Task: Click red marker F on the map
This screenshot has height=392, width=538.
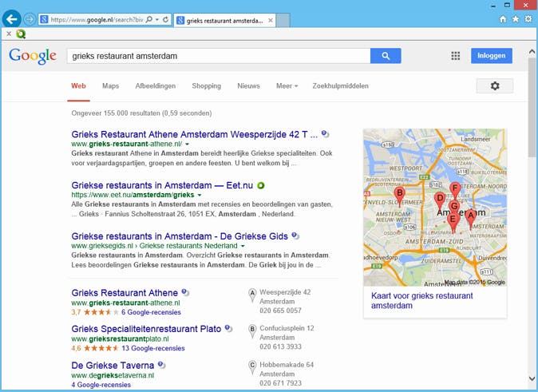Action: coord(455,189)
